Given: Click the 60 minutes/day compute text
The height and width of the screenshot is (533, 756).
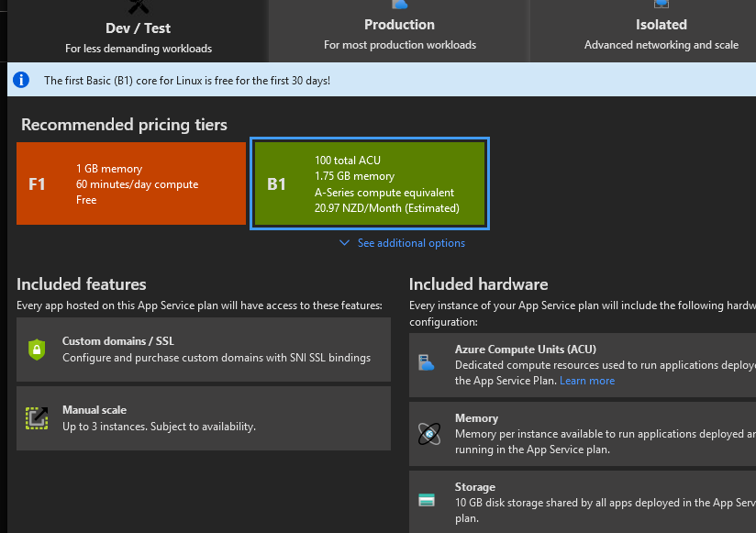Looking at the screenshot, I should [137, 184].
